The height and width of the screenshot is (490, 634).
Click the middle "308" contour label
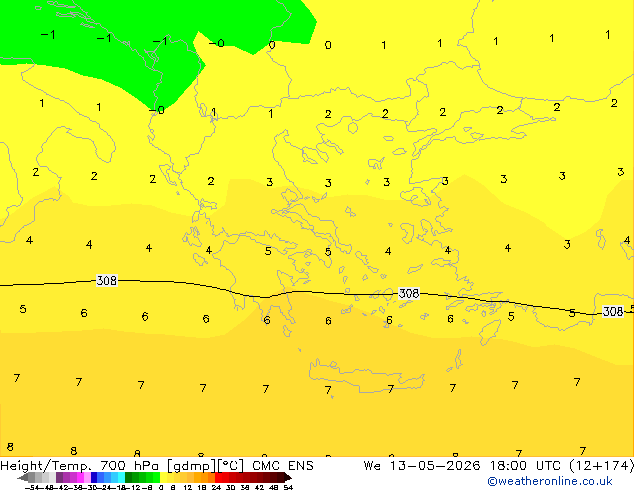409,293
